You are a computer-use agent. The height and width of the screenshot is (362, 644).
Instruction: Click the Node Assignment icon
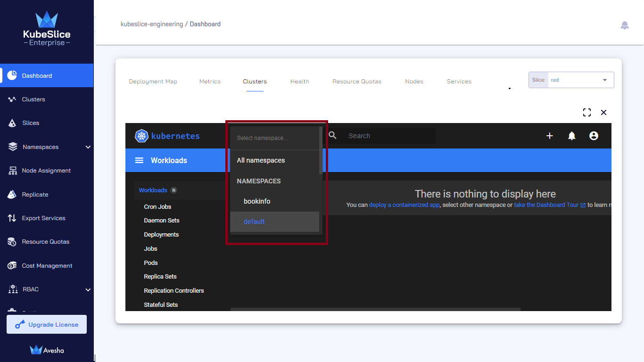(13, 171)
